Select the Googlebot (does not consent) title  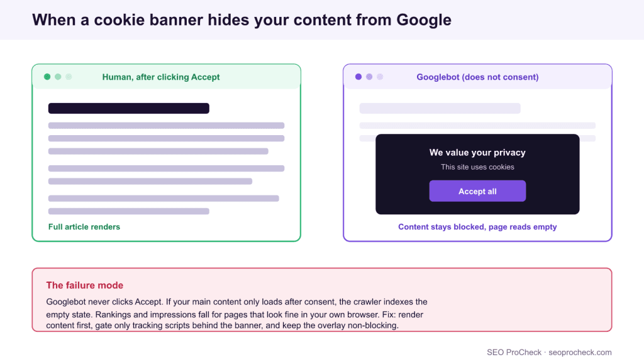tap(477, 77)
